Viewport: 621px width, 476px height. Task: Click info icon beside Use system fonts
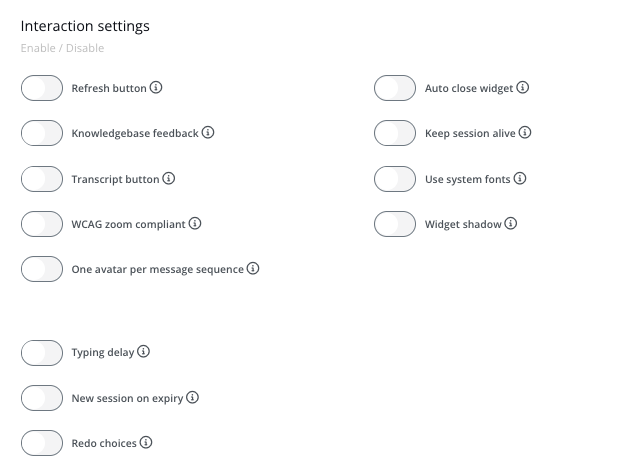[520, 178]
